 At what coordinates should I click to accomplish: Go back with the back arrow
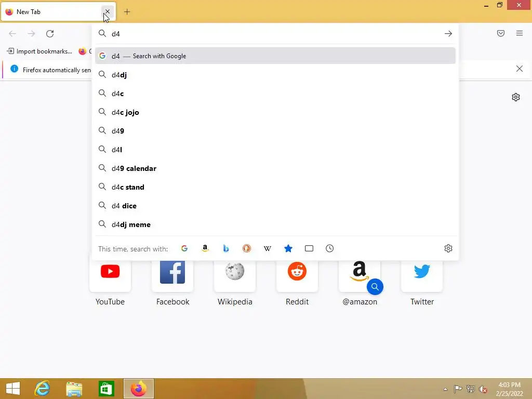coord(12,34)
